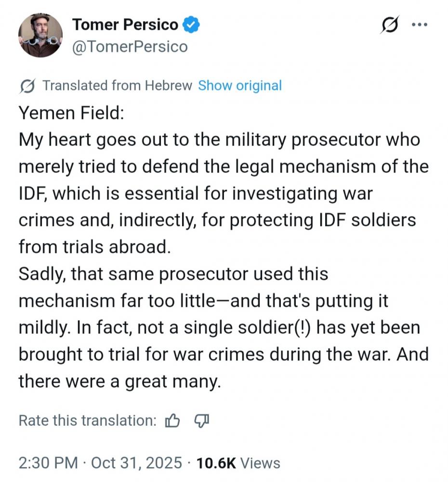Click the thumbs up translation rating

pyautogui.click(x=172, y=421)
